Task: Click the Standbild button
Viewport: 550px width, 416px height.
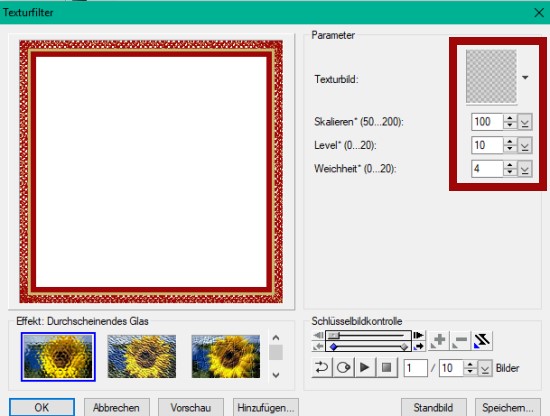Action: 434,408
